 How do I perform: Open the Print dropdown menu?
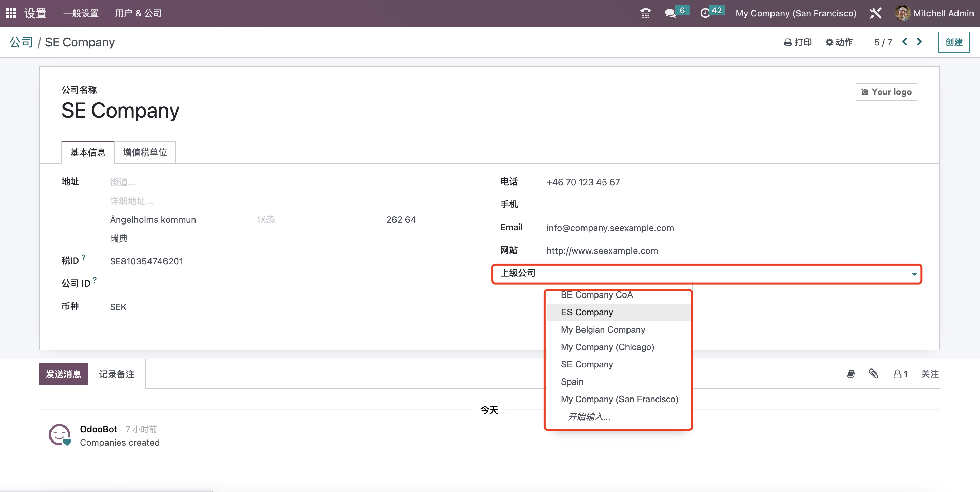[797, 42]
